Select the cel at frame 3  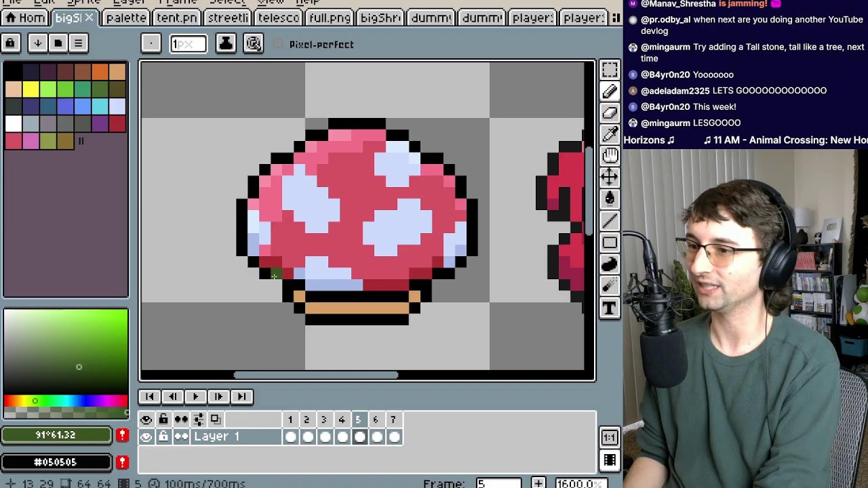325,437
